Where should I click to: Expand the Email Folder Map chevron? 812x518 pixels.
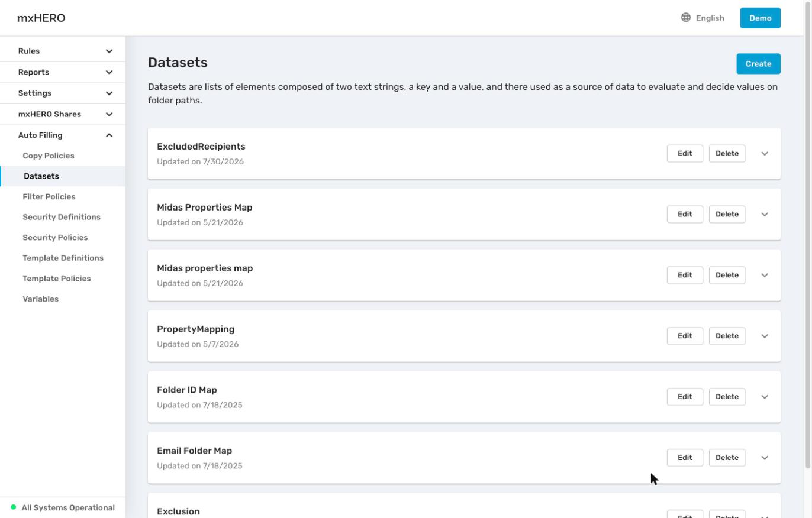765,458
